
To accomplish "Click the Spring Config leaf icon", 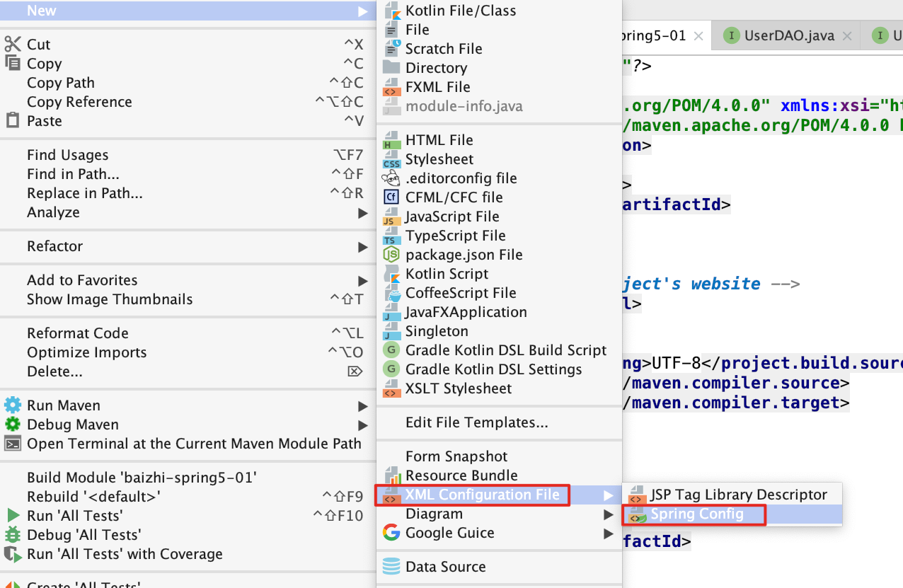I will [x=638, y=514].
